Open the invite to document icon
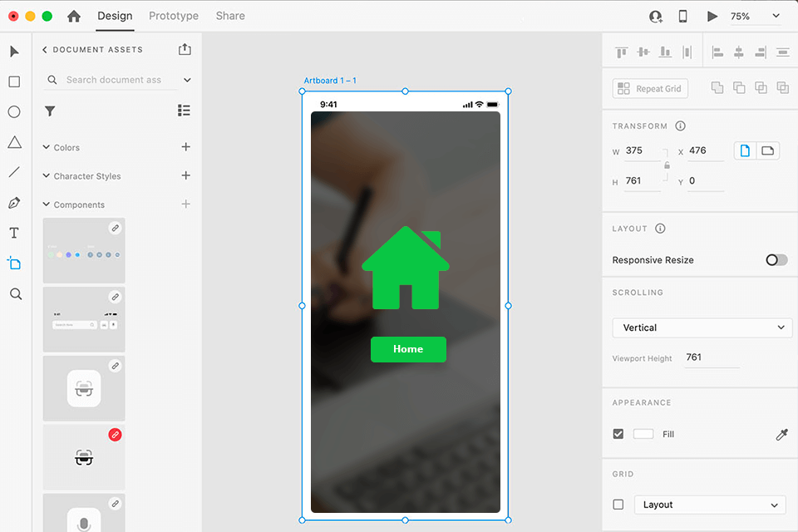 pyautogui.click(x=656, y=17)
